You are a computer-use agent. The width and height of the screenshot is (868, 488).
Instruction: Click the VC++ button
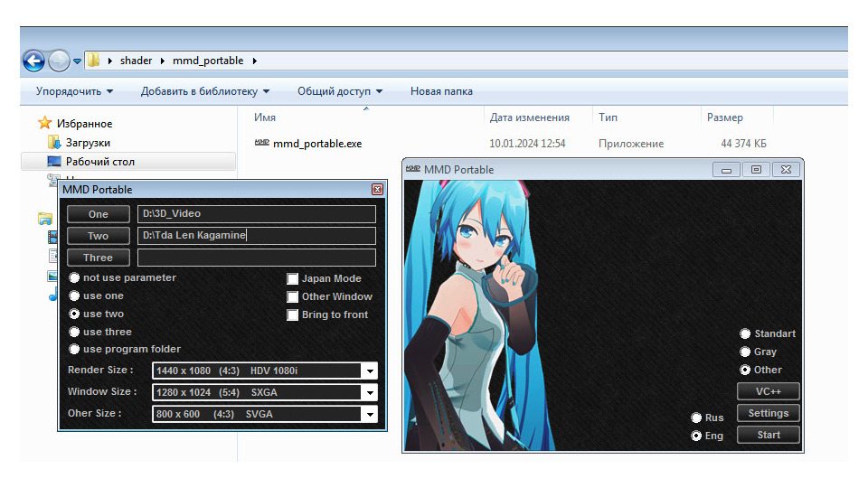click(x=769, y=391)
